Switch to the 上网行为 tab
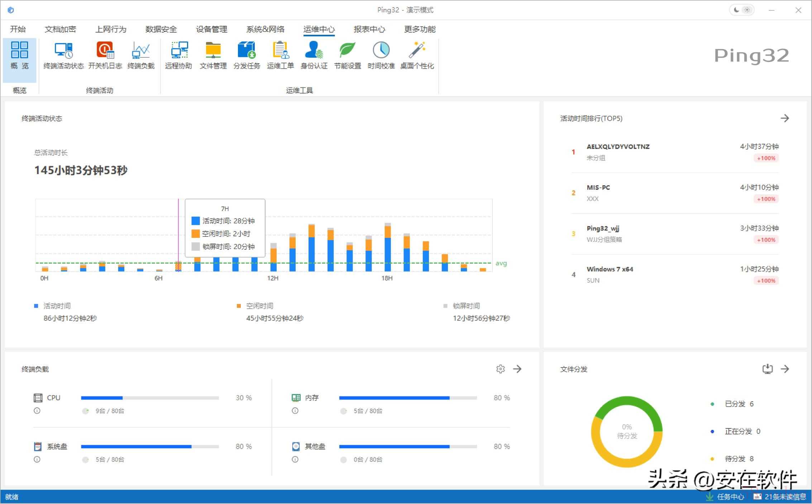This screenshot has height=504, width=812. pyautogui.click(x=111, y=29)
